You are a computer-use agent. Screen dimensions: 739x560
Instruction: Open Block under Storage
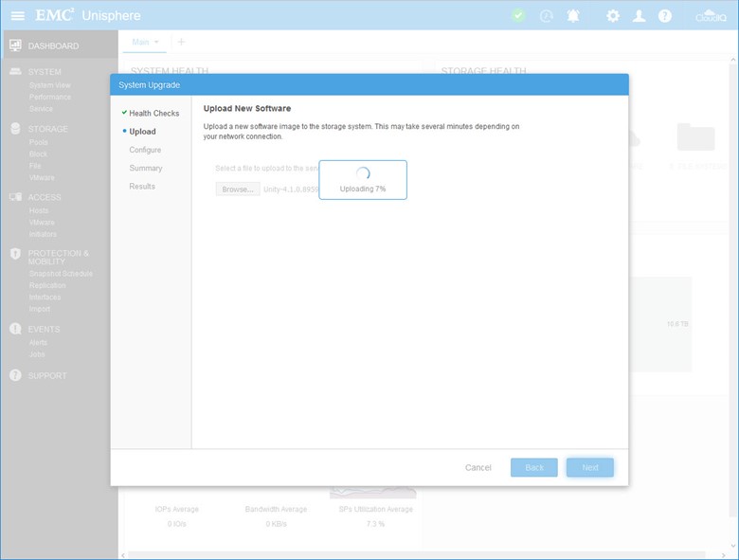pos(38,154)
